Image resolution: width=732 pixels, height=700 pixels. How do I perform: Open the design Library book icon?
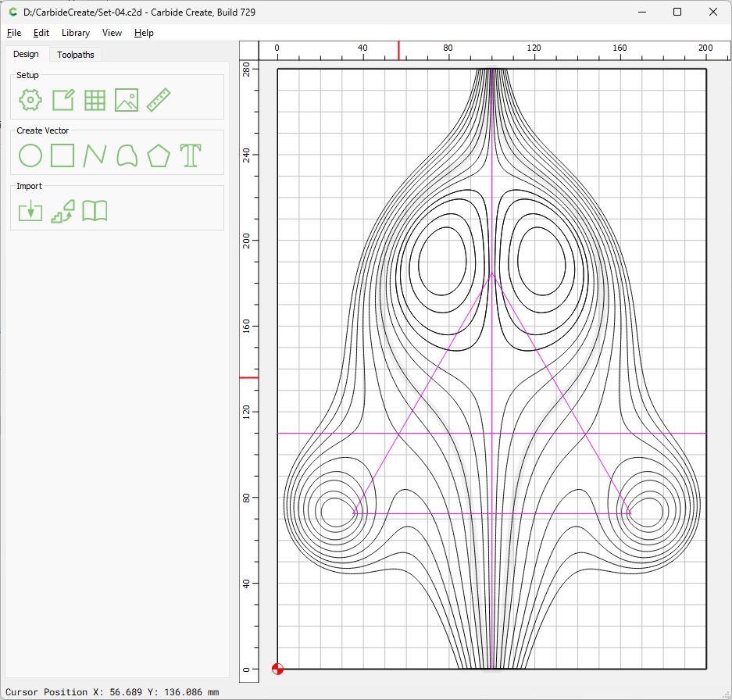pos(94,211)
